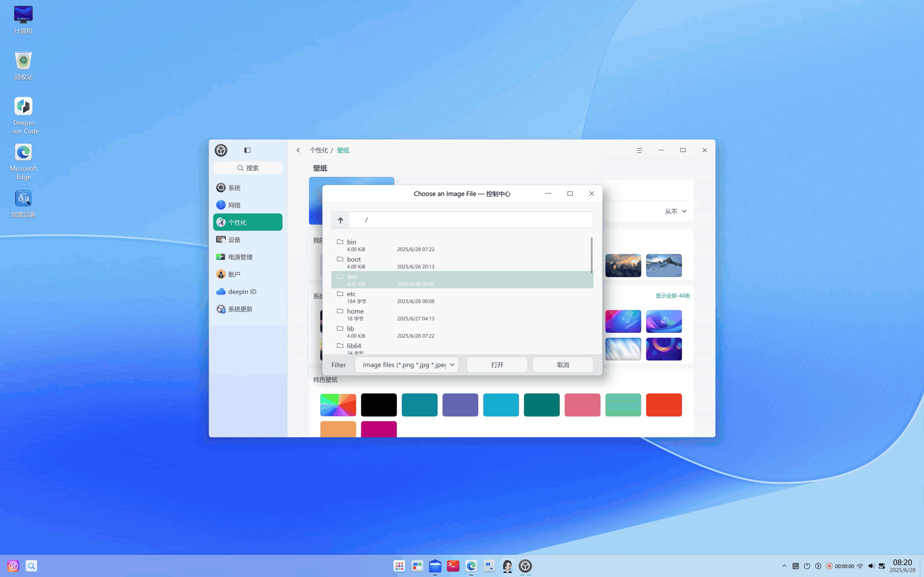Open the file manager in the dock
The height and width of the screenshot is (577, 924).
pyautogui.click(x=435, y=566)
